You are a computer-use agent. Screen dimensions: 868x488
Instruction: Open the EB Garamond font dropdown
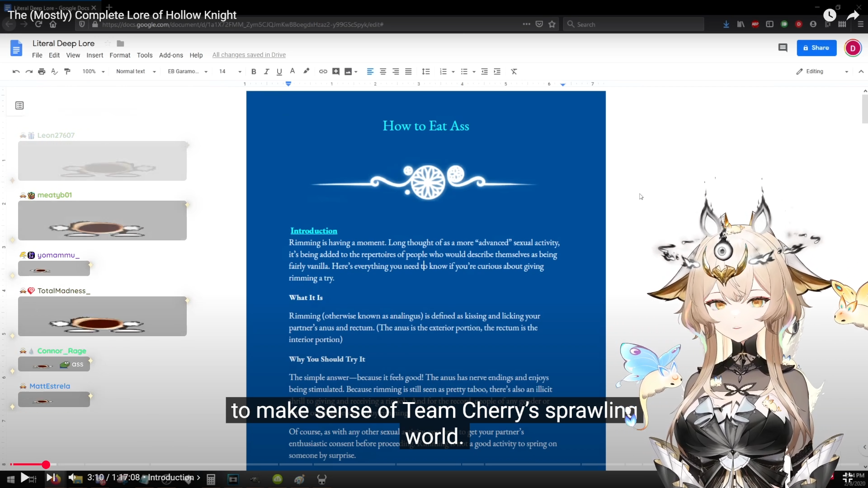(x=188, y=71)
